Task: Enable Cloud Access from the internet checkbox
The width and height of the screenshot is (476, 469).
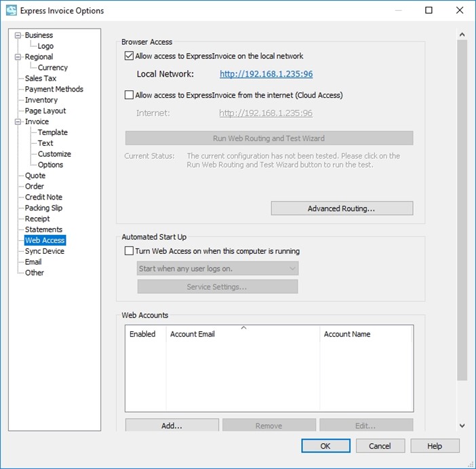Action: [129, 95]
